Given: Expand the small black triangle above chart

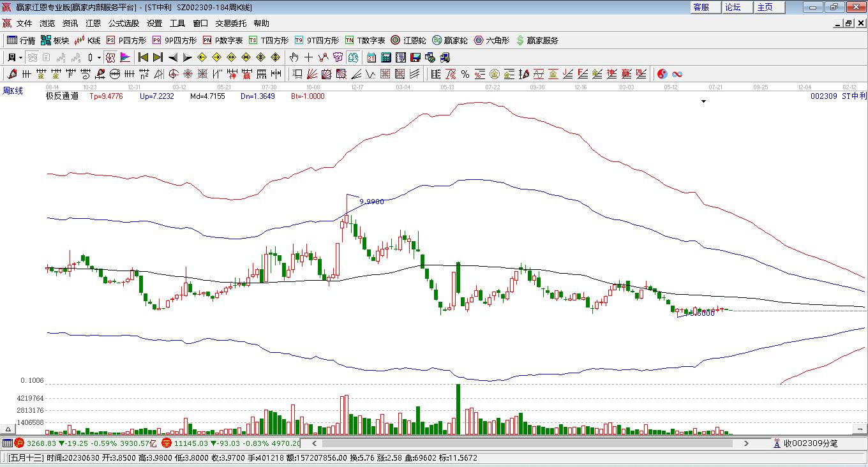Looking at the screenshot, I should tap(703, 101).
